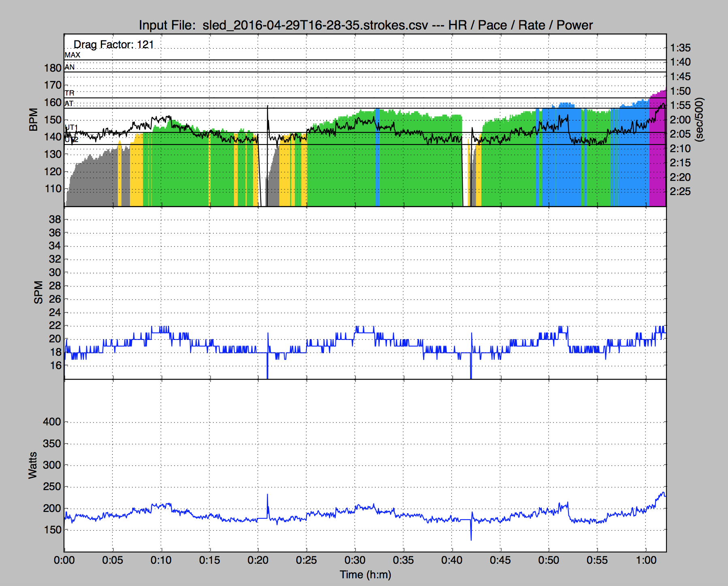Image resolution: width=728 pixels, height=586 pixels.
Task: Click the AT zone label
Action: pyautogui.click(x=69, y=104)
